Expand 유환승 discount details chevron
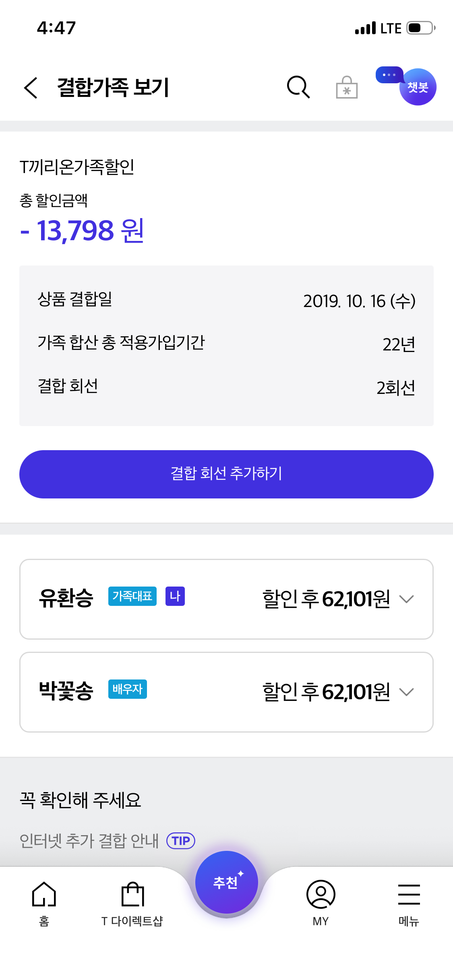453x980 pixels. tap(406, 599)
